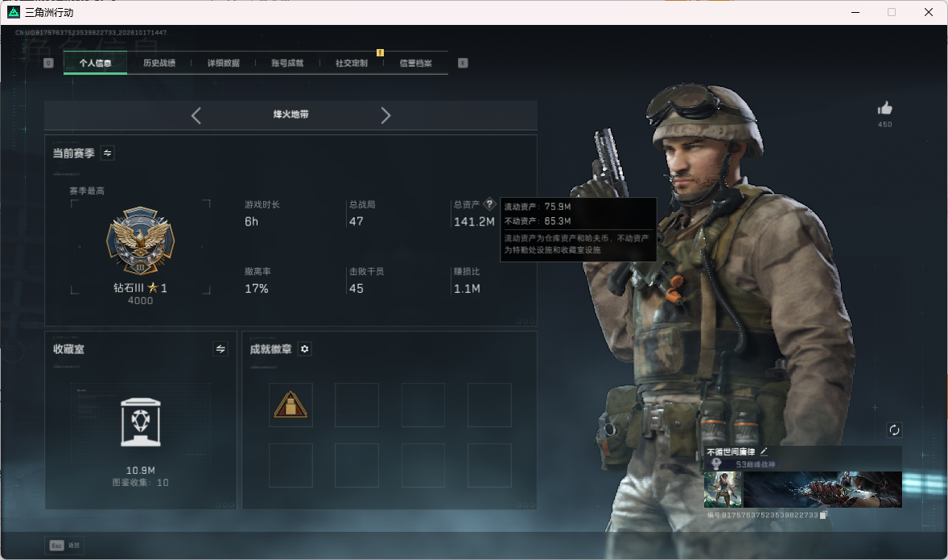Click the 钻石III rank emblem
Screen dimensions: 948x560
(x=140, y=241)
